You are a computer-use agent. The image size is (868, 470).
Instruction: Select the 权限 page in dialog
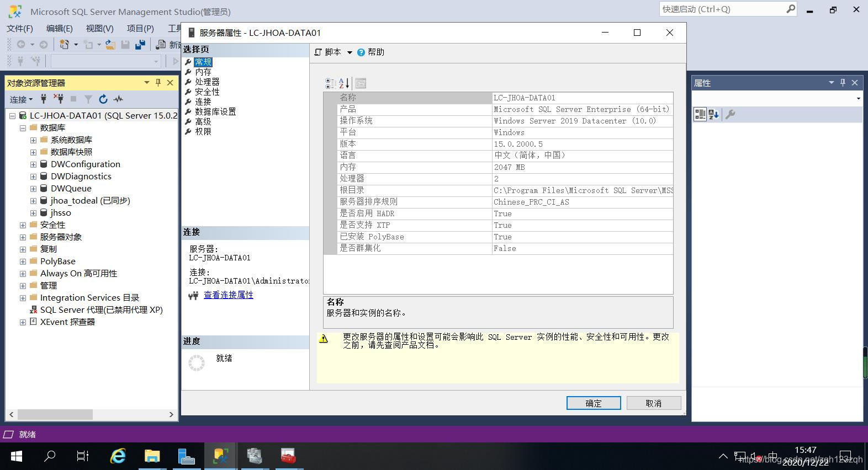click(203, 131)
